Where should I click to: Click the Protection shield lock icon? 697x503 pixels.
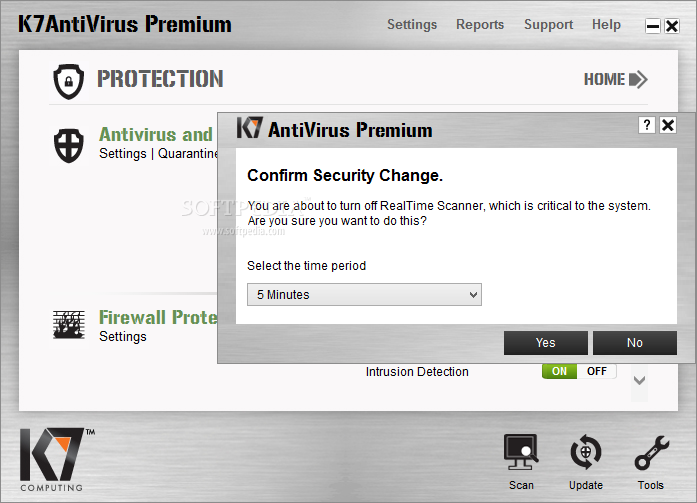pyautogui.click(x=68, y=81)
